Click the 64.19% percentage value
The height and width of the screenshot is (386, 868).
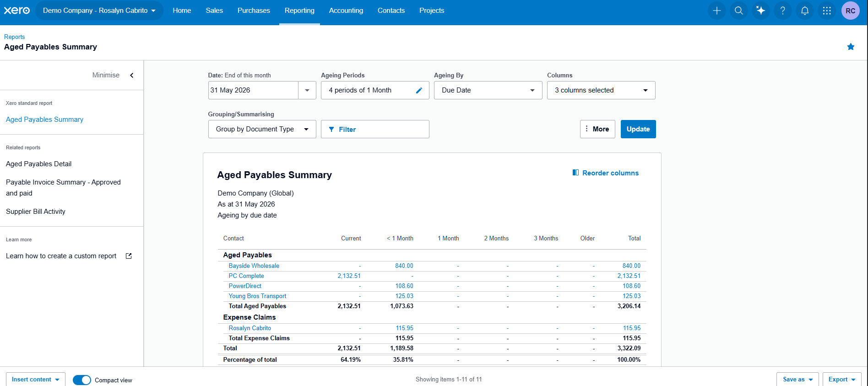351,360
